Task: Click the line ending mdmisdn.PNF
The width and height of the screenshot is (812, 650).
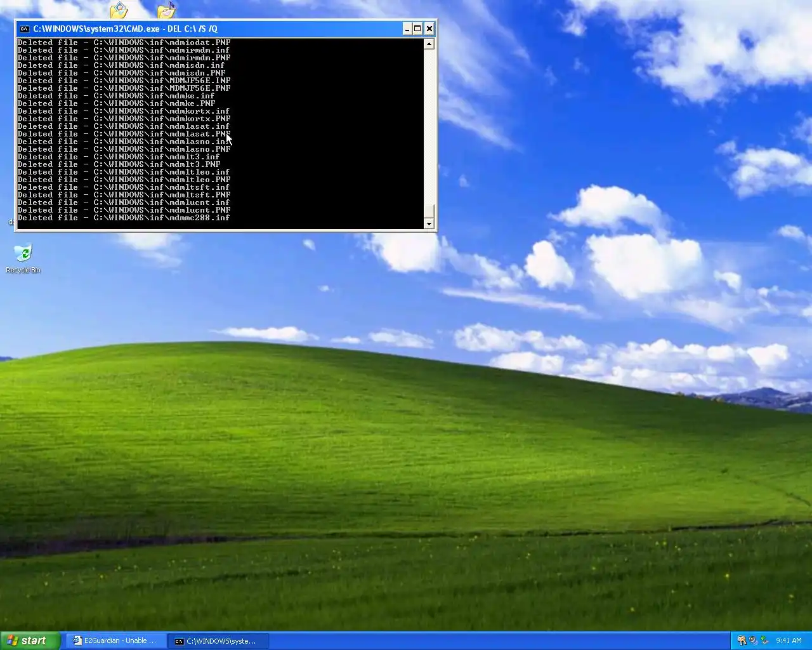Action: click(121, 73)
